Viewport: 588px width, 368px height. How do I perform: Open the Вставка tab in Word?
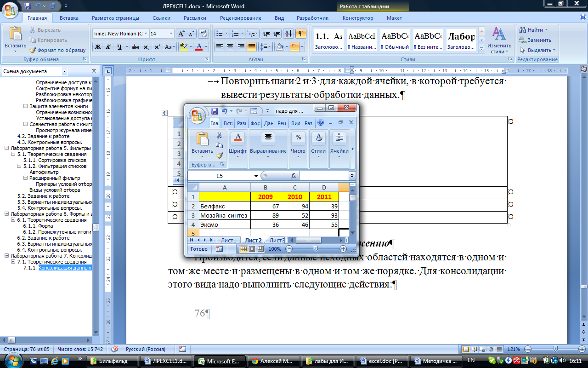point(69,18)
